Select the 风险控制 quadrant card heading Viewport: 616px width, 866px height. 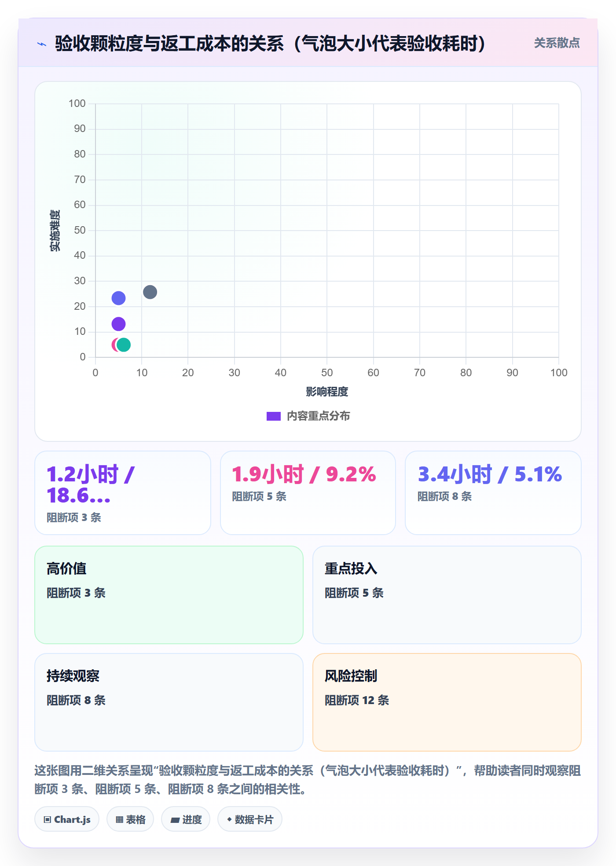tap(351, 676)
